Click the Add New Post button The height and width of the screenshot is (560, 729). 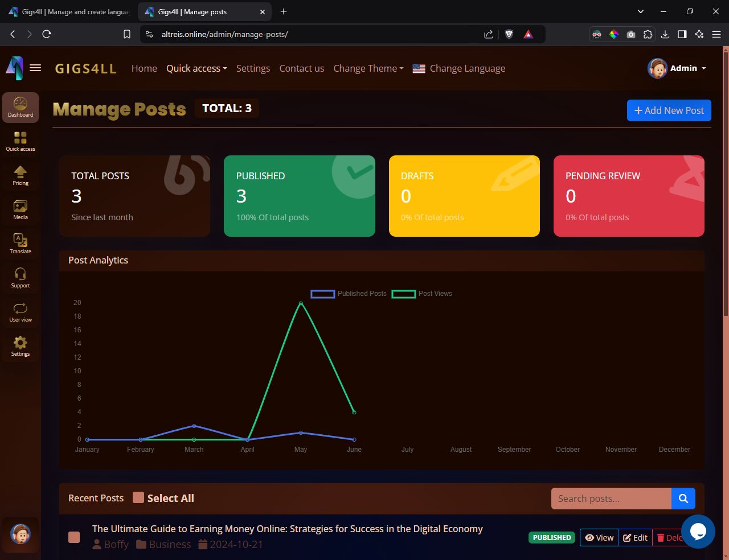[x=669, y=110]
